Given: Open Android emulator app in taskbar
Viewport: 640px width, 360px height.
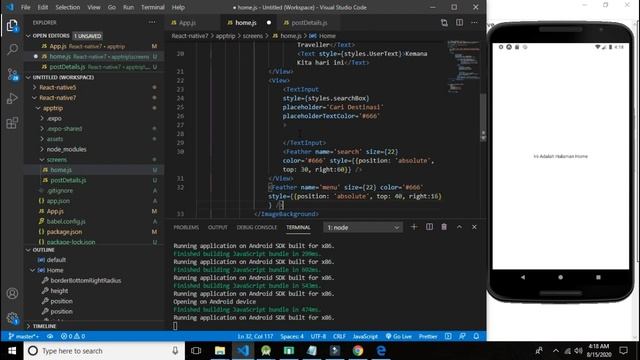Looking at the screenshot, I should point(266,351).
